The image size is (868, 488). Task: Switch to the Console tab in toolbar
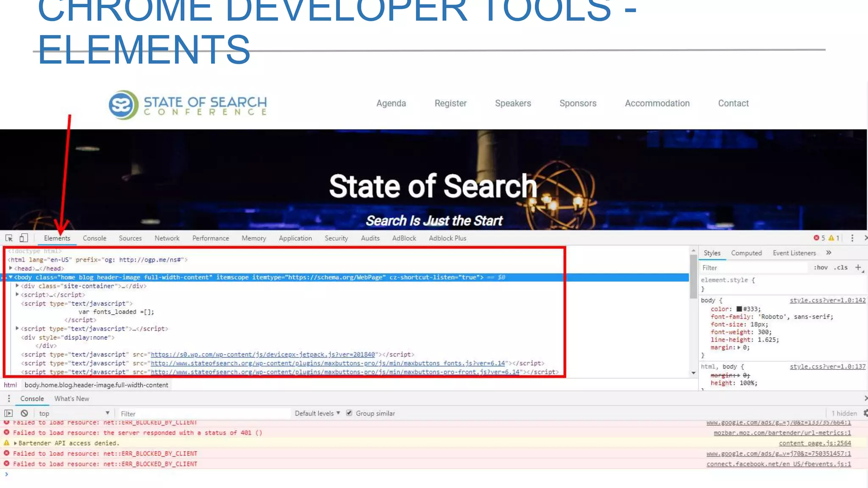95,238
